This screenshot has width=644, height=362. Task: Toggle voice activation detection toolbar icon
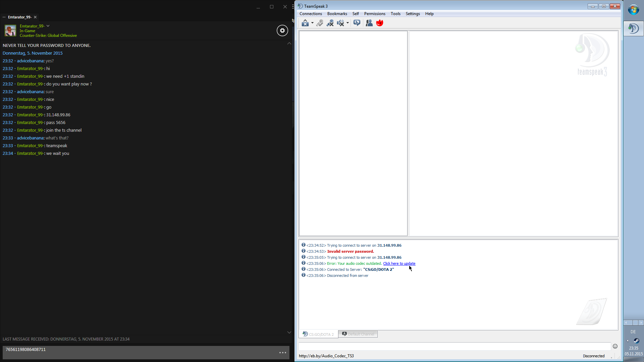[x=320, y=23]
